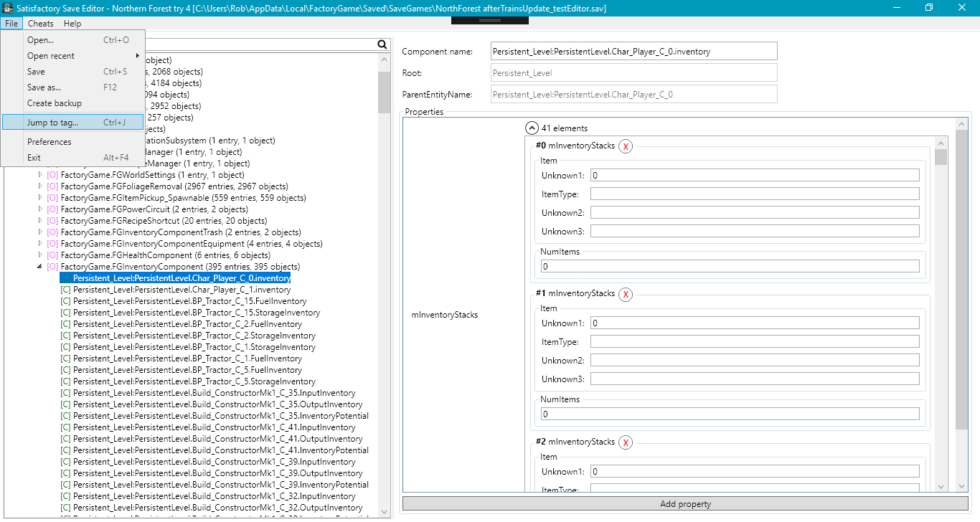
Task: Remove inventory stack #0 with red X
Action: [626, 146]
